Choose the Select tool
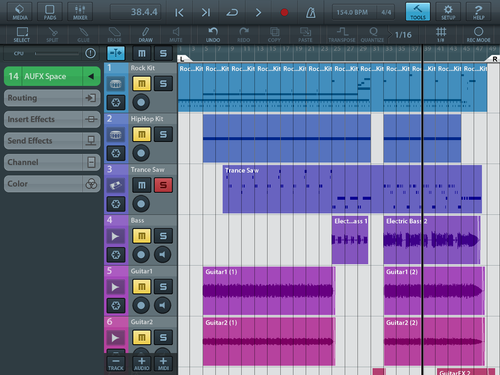 [22, 35]
